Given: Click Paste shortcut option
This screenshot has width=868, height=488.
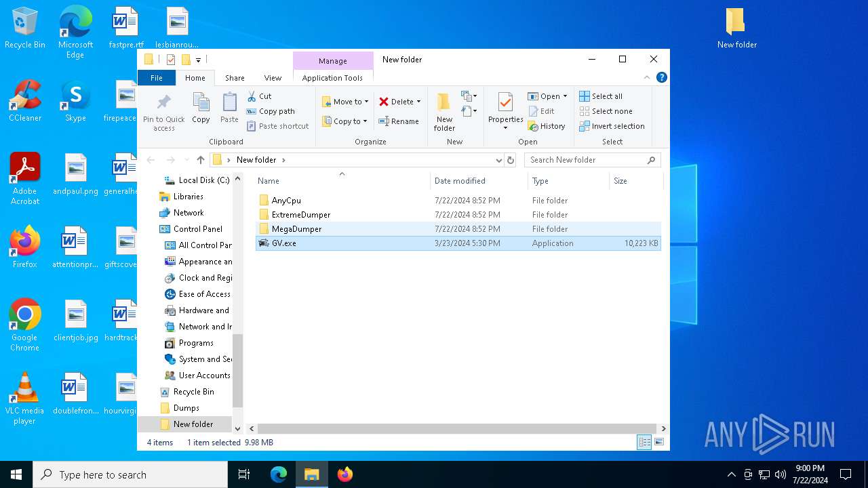Looking at the screenshot, I should 277,126.
